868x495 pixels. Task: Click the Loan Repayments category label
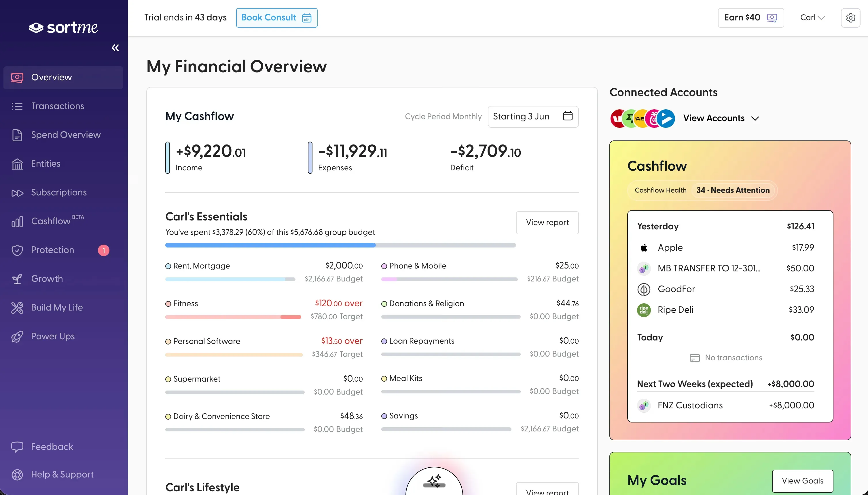(x=422, y=341)
